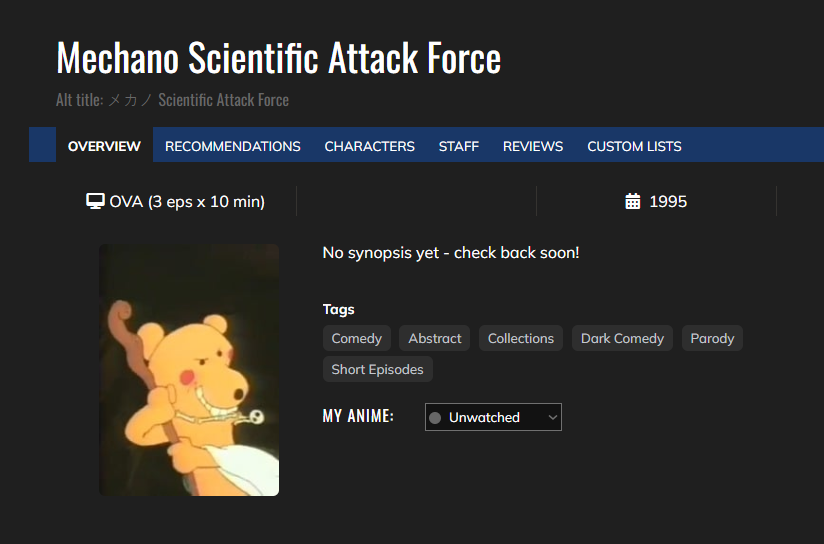Click the 1995 release year

point(668,202)
